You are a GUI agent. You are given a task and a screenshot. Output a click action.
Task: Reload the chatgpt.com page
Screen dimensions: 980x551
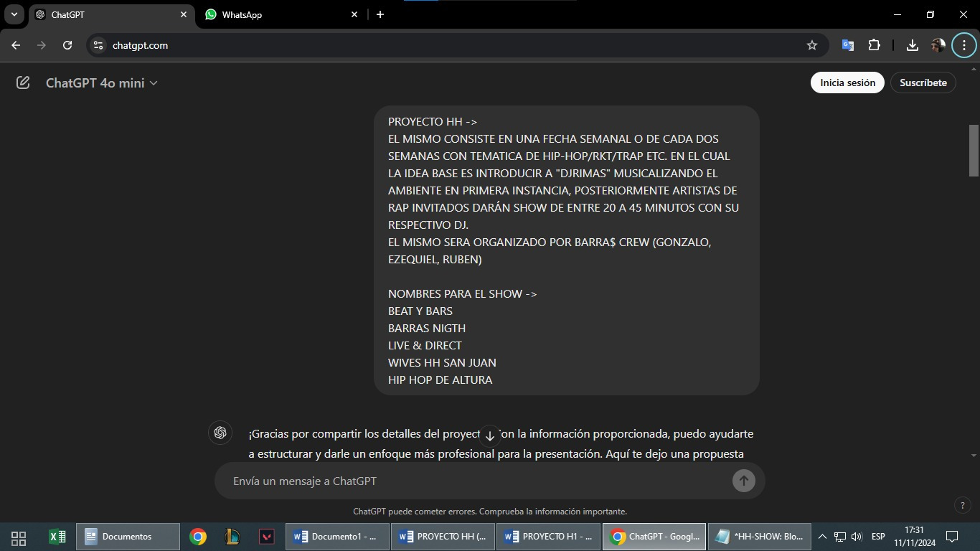67,45
